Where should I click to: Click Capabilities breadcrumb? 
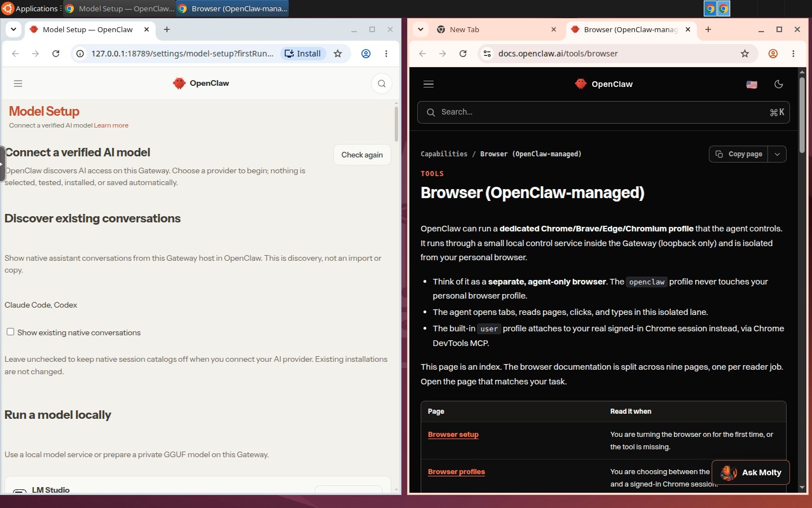444,154
